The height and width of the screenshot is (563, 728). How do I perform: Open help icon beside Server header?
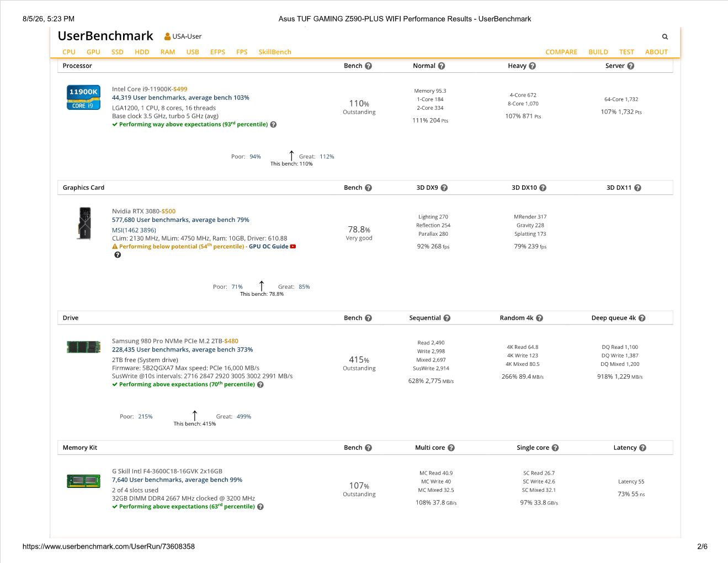(631, 66)
